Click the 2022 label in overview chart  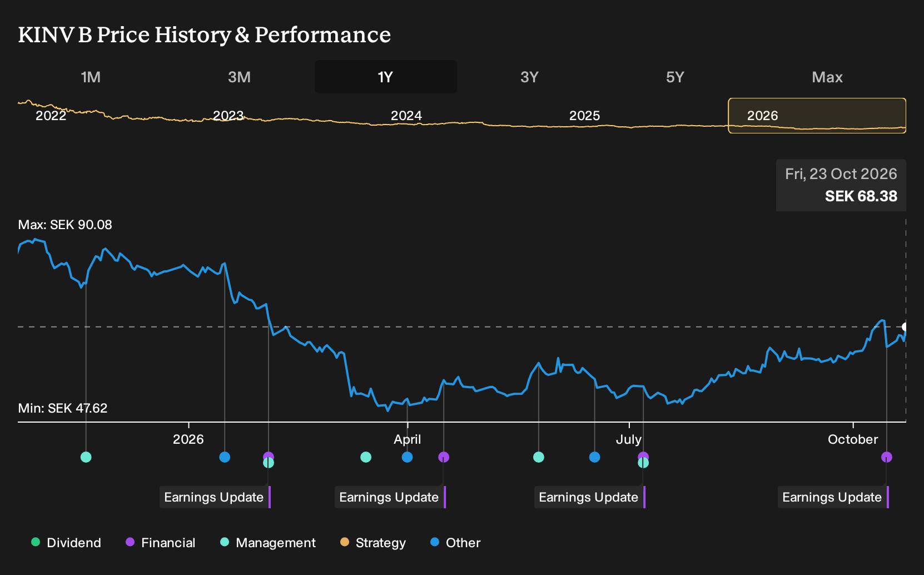pyautogui.click(x=51, y=116)
